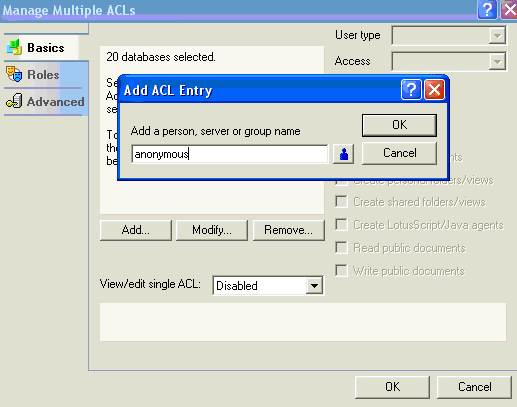
Task: Confirm with OK in Add ACL Entry
Action: point(399,125)
